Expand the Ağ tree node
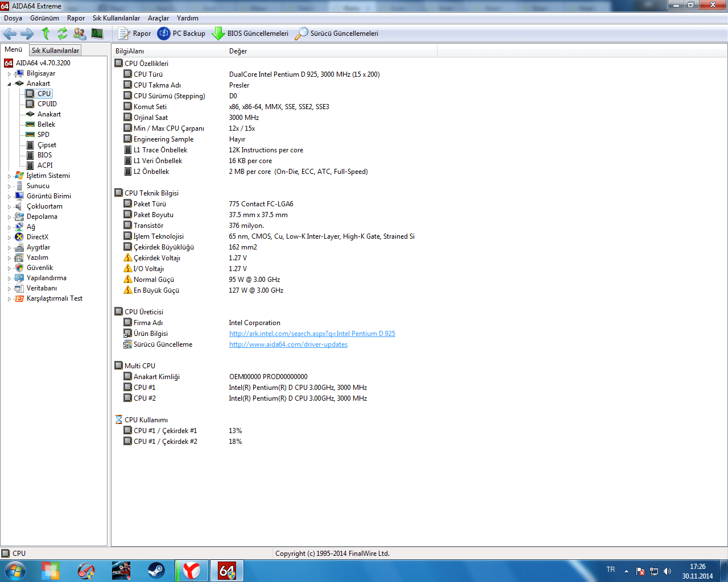The image size is (728, 582). click(9, 227)
